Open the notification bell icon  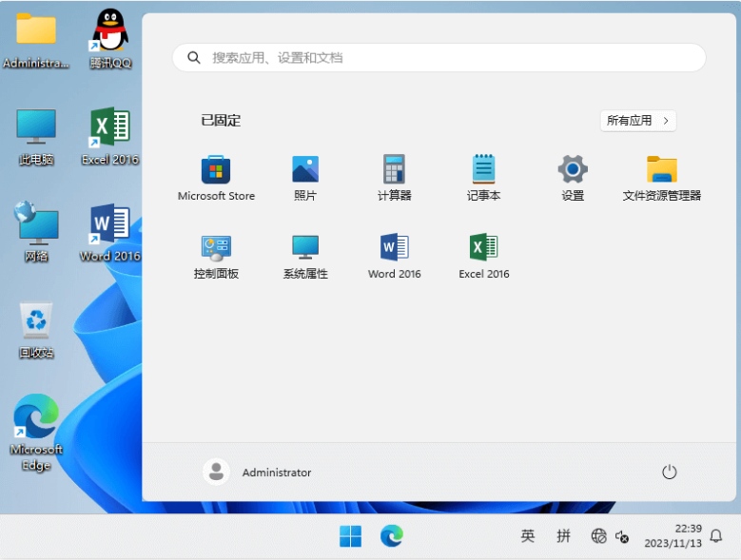716,536
